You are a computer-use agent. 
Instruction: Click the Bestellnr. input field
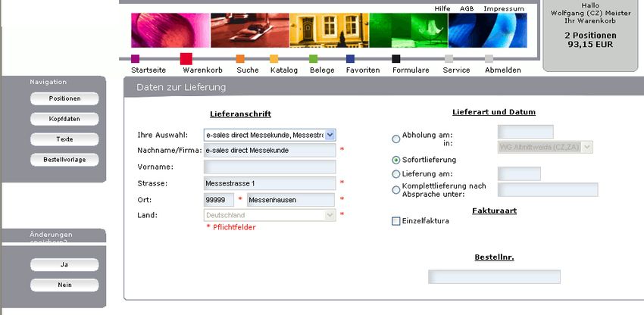click(x=494, y=276)
